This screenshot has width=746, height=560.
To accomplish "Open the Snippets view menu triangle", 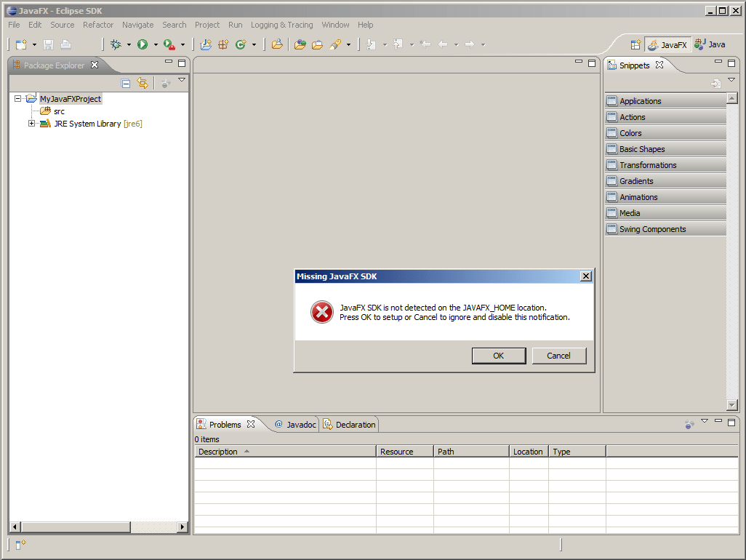I will pyautogui.click(x=731, y=79).
